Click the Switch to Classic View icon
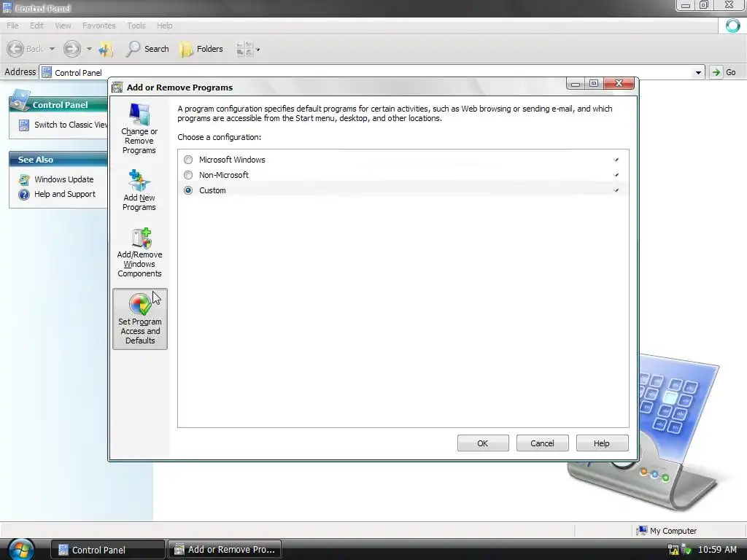747x560 pixels. point(24,125)
